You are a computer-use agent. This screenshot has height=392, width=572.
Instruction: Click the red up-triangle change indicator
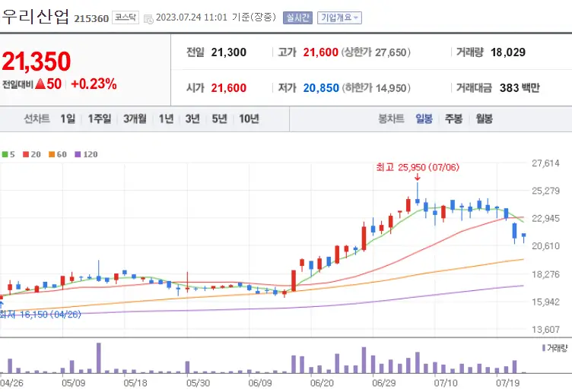(40, 84)
